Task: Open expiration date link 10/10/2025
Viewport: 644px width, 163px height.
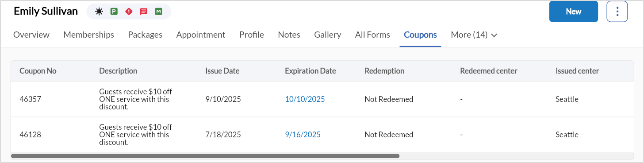Action: [305, 99]
